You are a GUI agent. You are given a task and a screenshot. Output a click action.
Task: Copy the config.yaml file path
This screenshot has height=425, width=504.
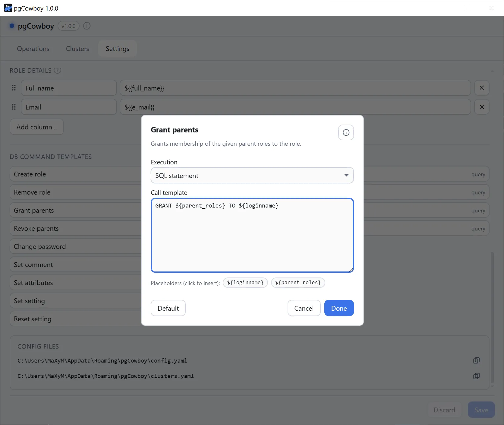[476, 360]
